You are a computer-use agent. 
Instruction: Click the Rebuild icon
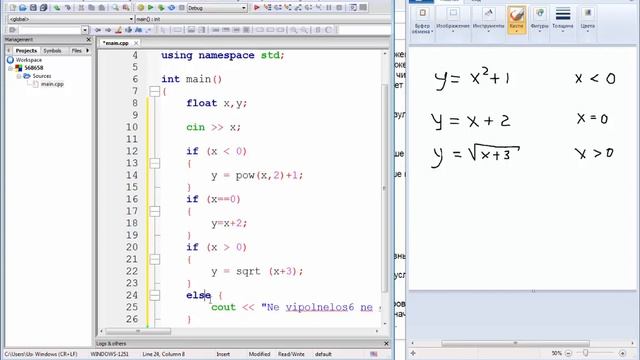click(171, 8)
